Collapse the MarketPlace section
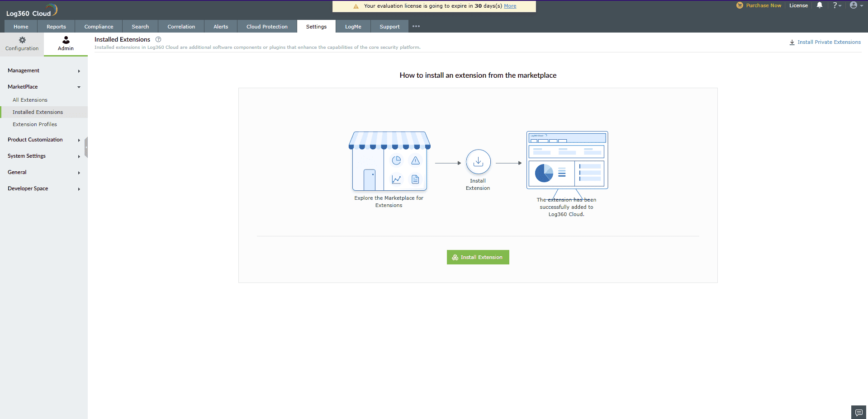The height and width of the screenshot is (419, 868). [x=44, y=87]
